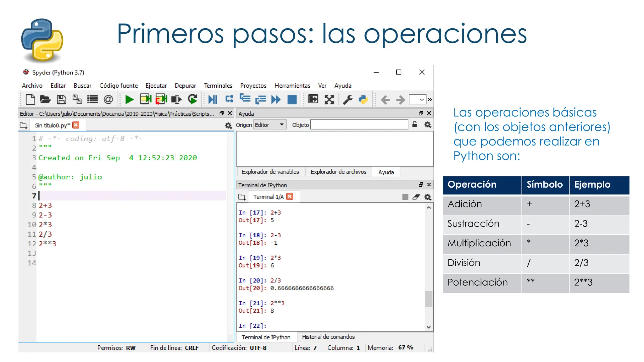Image resolution: width=644 pixels, height=362 pixels.
Task: Save the current file with the floppy icon
Action: (x=61, y=100)
